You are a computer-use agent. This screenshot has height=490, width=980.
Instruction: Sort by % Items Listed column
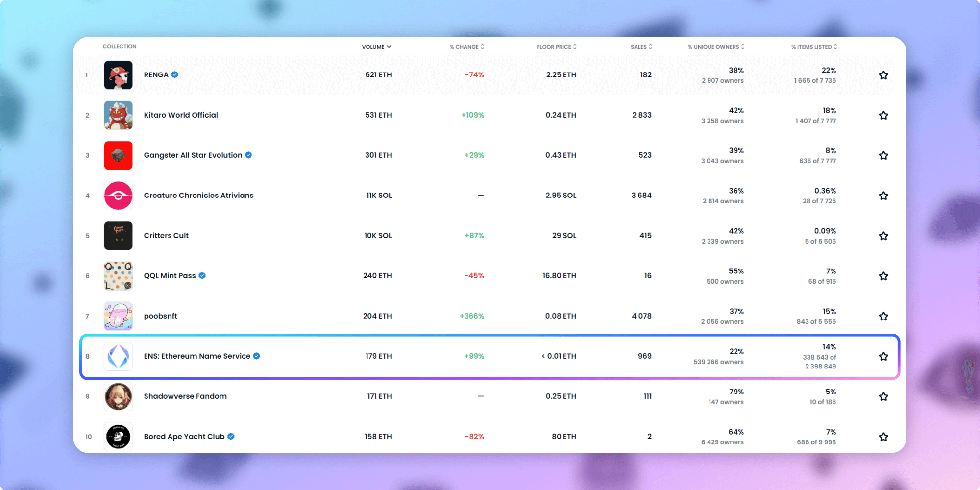click(x=814, y=47)
